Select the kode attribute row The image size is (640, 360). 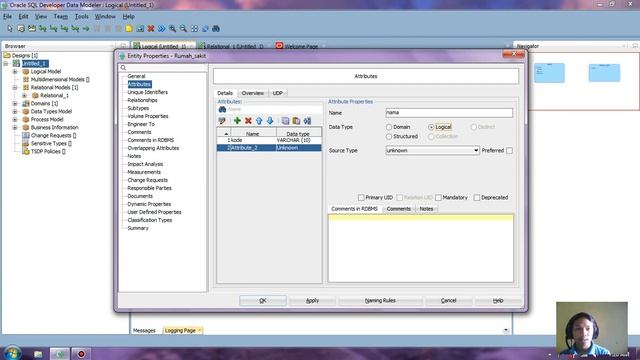pyautogui.click(x=269, y=140)
